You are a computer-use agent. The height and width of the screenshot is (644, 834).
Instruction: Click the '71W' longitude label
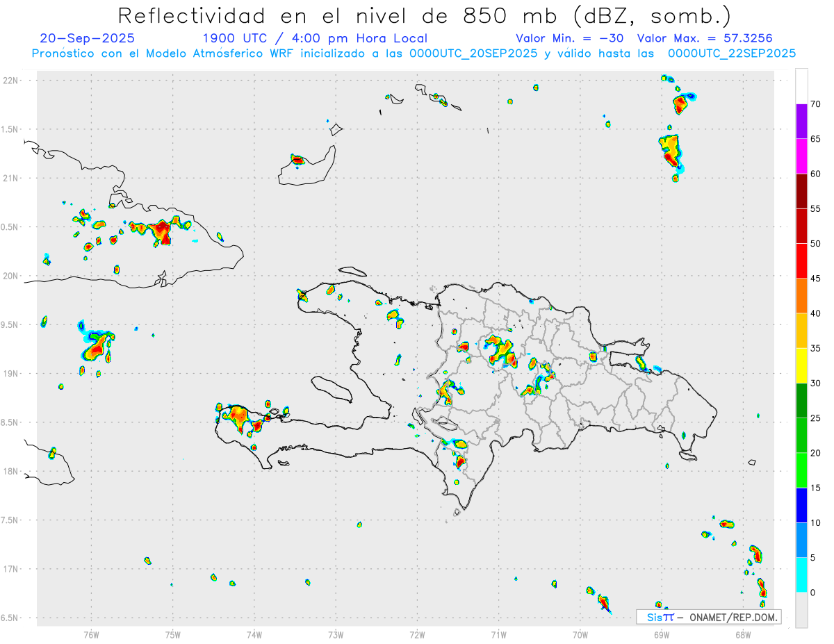click(x=498, y=635)
